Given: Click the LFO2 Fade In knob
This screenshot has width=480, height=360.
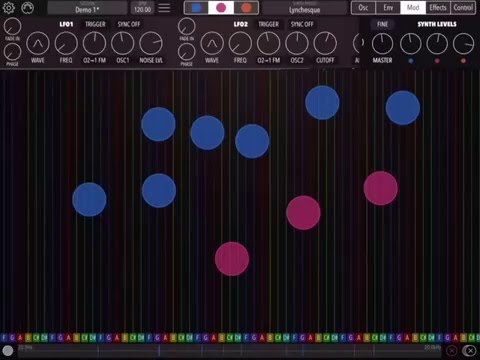Looking at the screenshot, I should click(x=187, y=26).
